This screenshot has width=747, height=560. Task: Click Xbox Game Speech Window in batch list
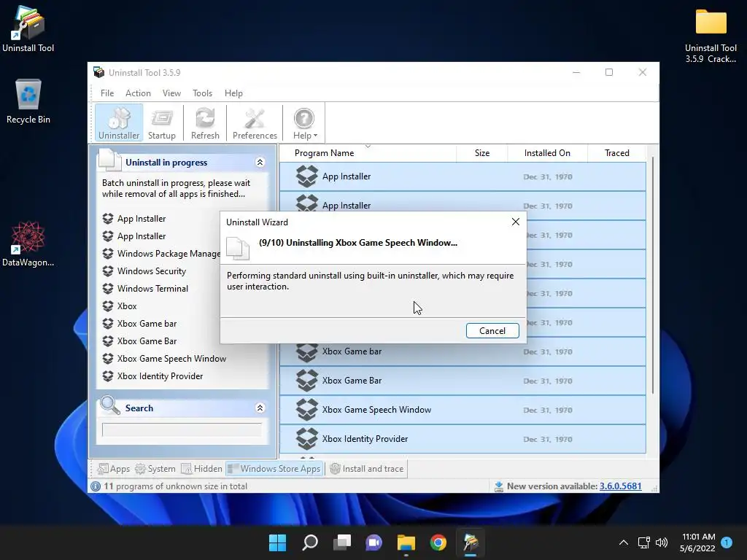(164, 359)
